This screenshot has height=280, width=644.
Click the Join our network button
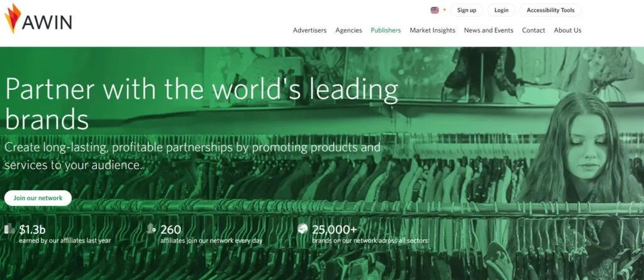38,198
